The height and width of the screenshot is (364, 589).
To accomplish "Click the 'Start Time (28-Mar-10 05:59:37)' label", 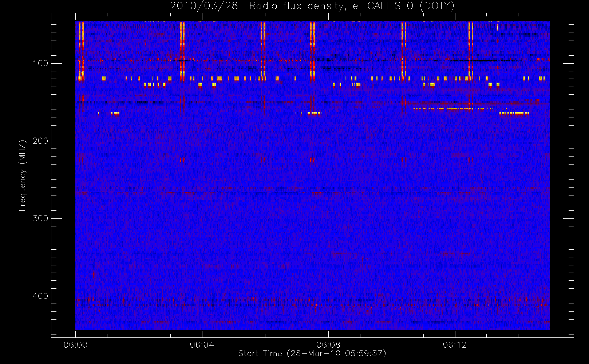I will (x=312, y=353).
